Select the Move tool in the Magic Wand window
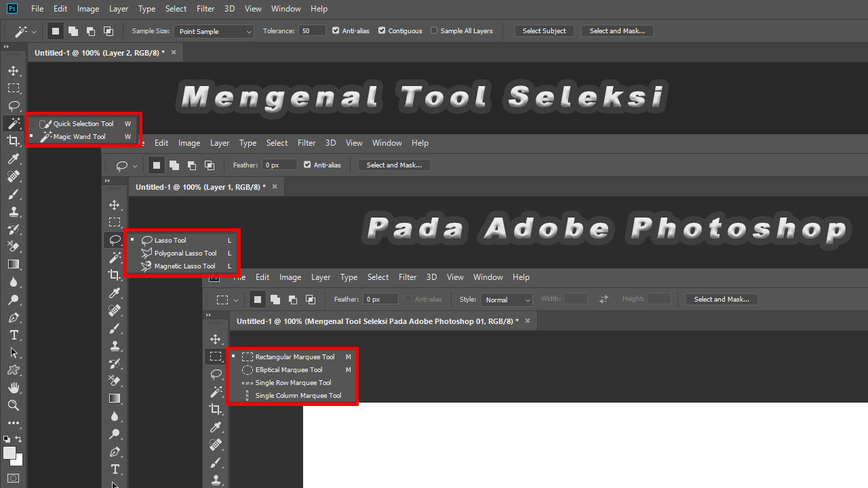The image size is (868, 488). pos(13,70)
